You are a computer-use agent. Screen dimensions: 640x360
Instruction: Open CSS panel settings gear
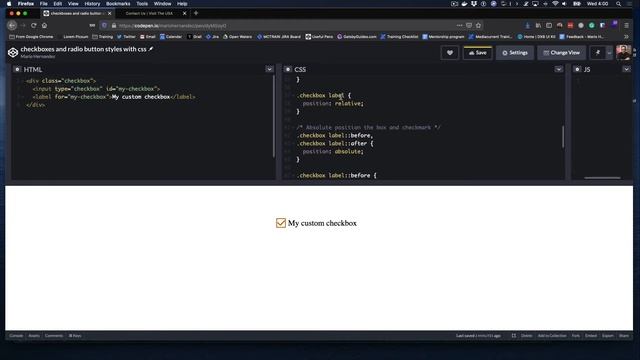[288, 69]
